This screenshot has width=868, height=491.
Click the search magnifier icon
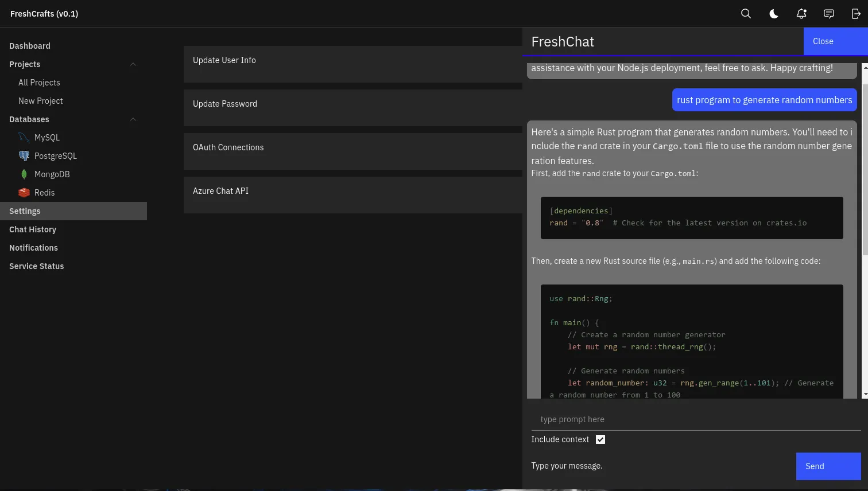746,14
